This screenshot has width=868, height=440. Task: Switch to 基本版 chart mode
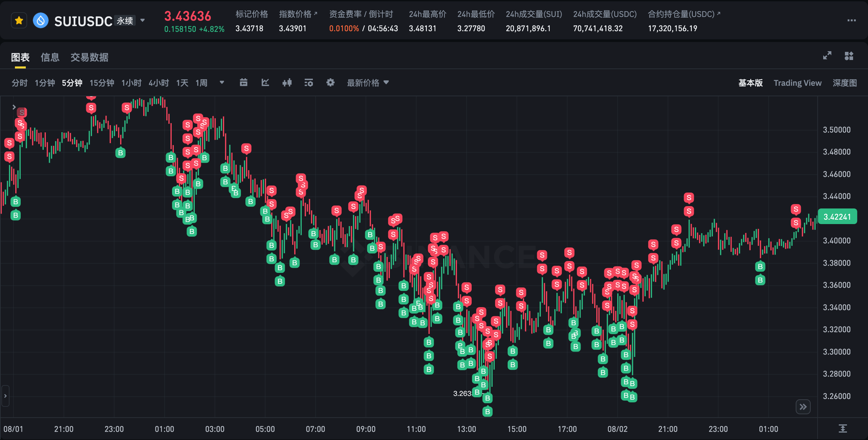[x=751, y=83]
